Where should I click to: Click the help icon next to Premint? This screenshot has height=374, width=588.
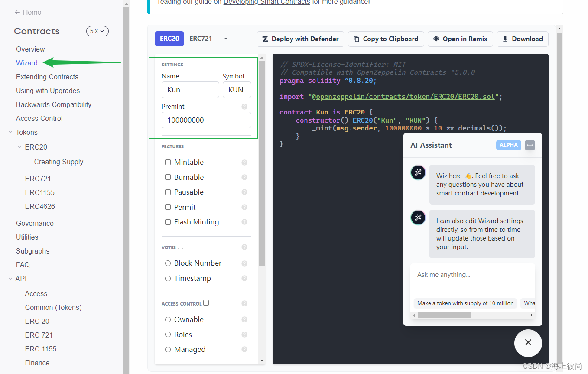[x=244, y=107]
